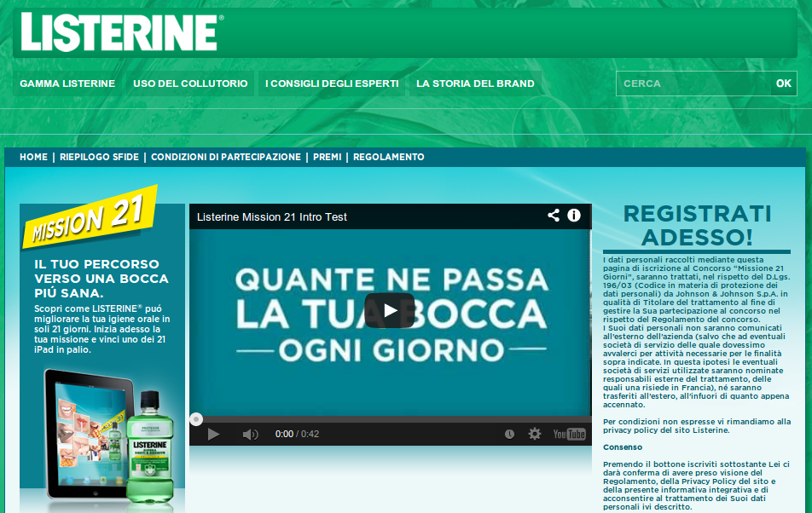The height and width of the screenshot is (513, 812).
Task: Open video settings gear
Action: pyautogui.click(x=535, y=434)
